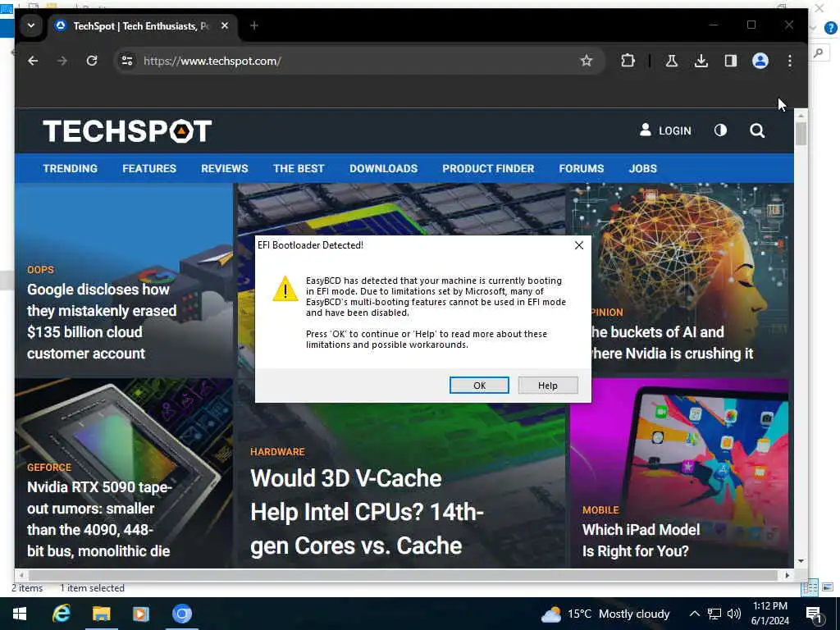The width and height of the screenshot is (840, 630).
Task: Click the page vertical scrollbar thumb
Action: point(801,134)
